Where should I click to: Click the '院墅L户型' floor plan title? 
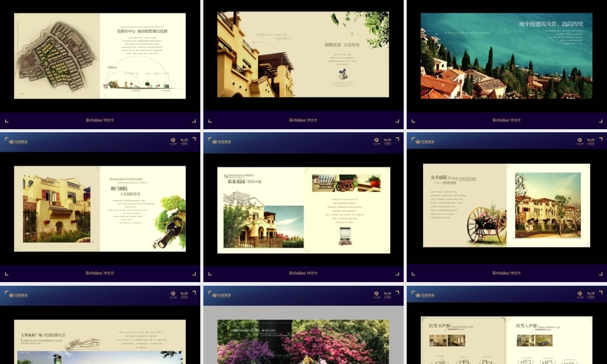pos(526,326)
